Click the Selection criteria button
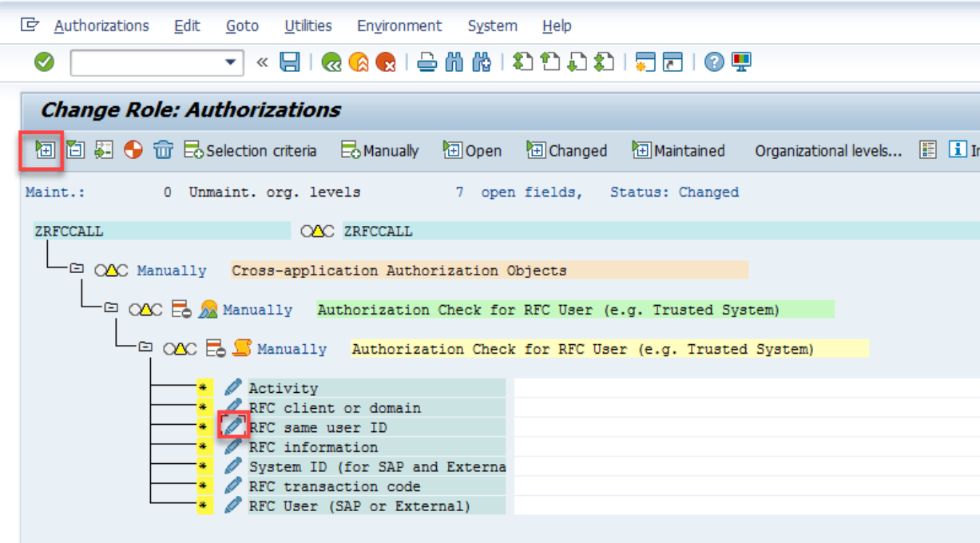Viewport: 980px width, 543px height. (x=250, y=150)
